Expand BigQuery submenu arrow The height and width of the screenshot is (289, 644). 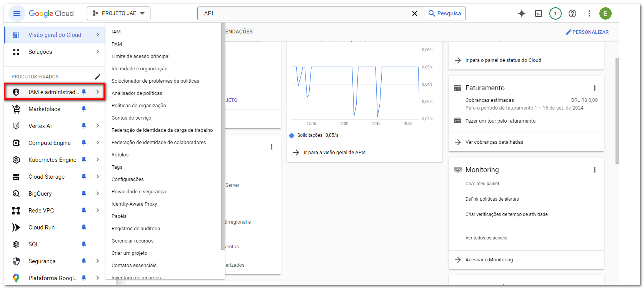click(98, 194)
